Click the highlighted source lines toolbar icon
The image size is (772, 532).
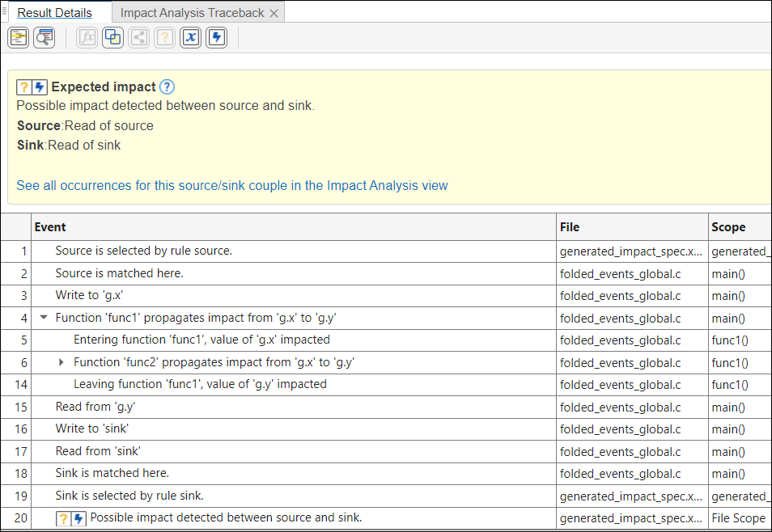[18, 38]
